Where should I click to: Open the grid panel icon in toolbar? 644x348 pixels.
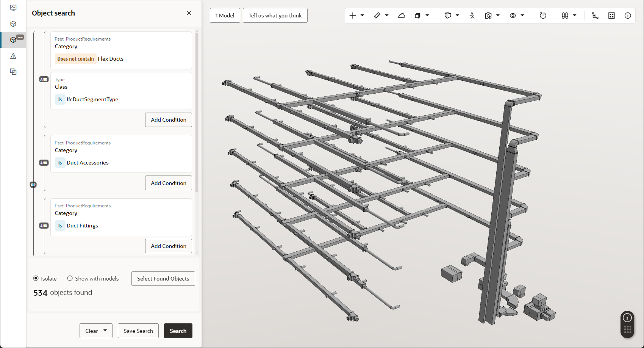pyautogui.click(x=611, y=16)
